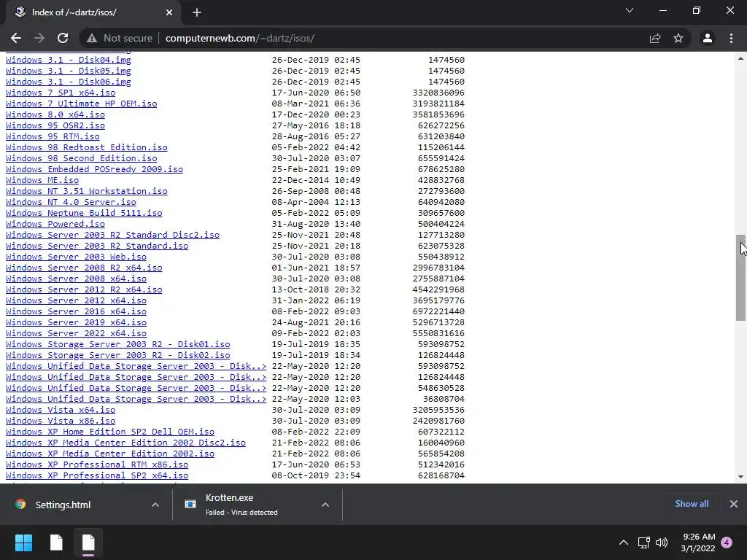747x560 pixels.
Task: Download Windows Server 2022 x64.iso
Action: click(x=76, y=334)
